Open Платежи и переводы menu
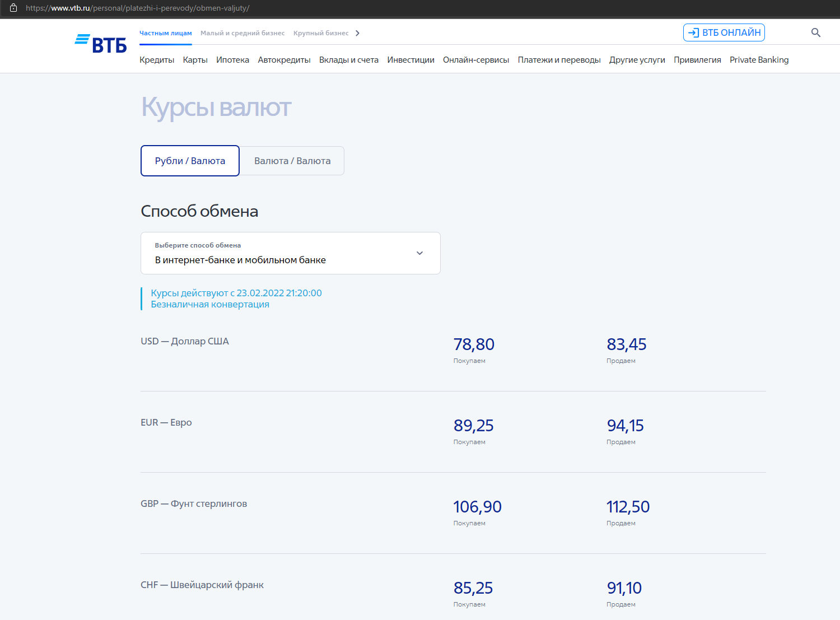 (559, 60)
